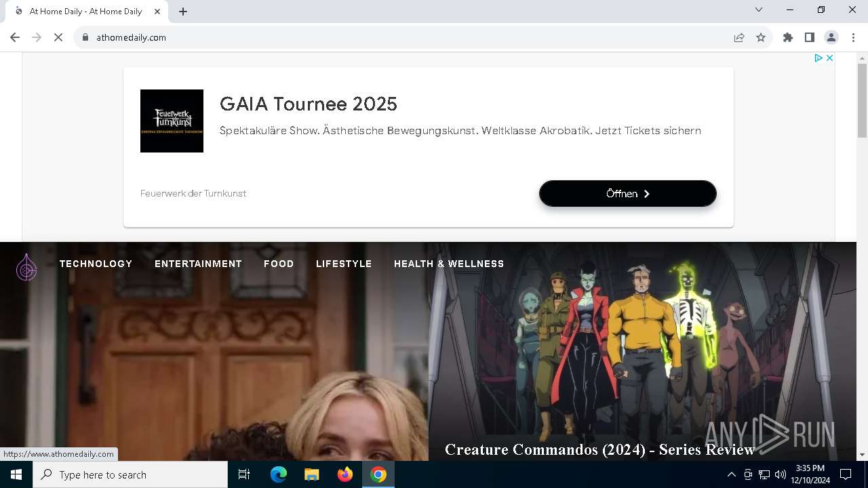Close the At Home Daily tab
The width and height of the screenshot is (868, 488).
pyautogui.click(x=158, y=11)
